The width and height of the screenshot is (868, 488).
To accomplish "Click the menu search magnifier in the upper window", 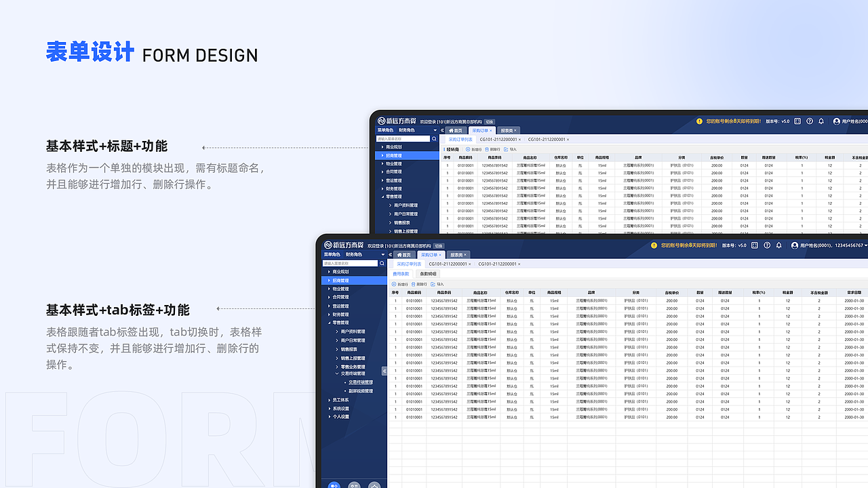I will click(x=434, y=139).
